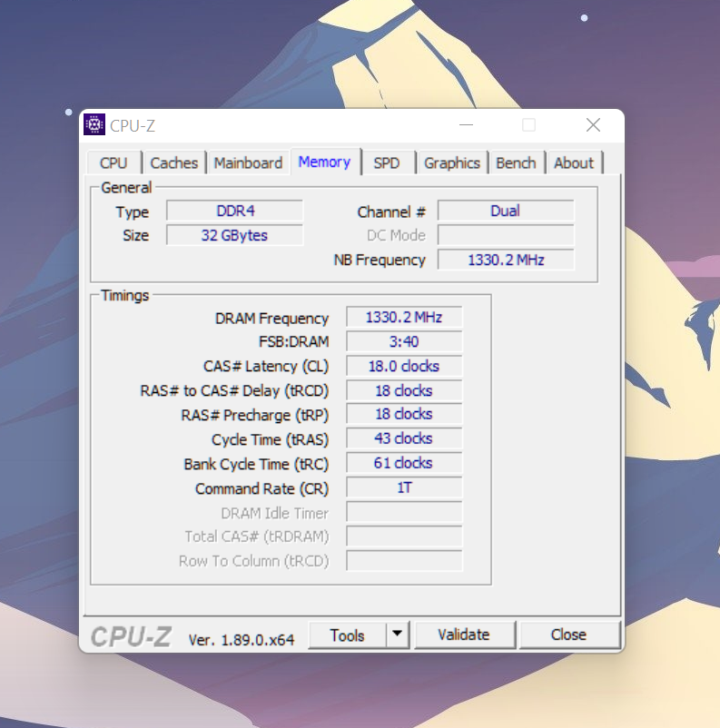Click the Ver. 1.89.0.x64 version text

click(242, 640)
